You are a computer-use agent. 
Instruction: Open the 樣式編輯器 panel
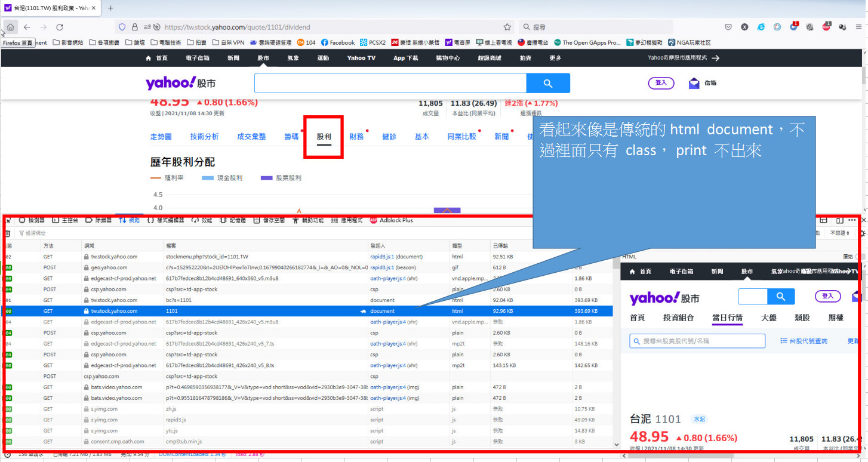coord(165,220)
